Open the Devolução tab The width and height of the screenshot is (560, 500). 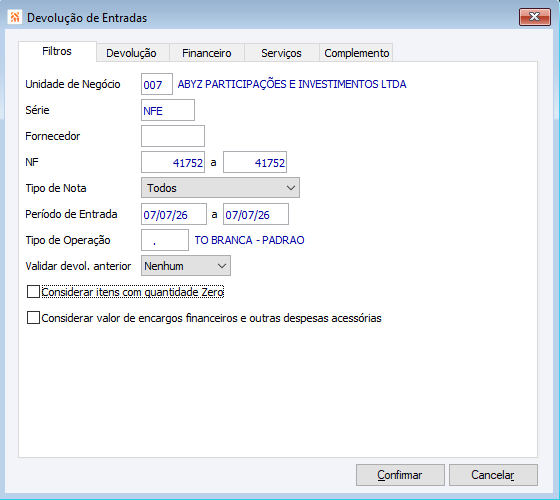coord(131,53)
